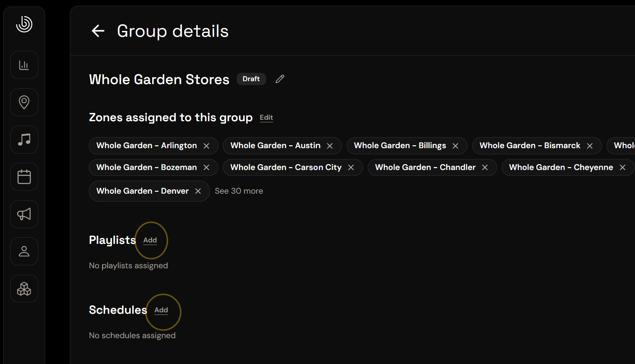This screenshot has width=635, height=364.
Task: Select the Whole Garden - Arlington chip label
Action: click(x=147, y=146)
